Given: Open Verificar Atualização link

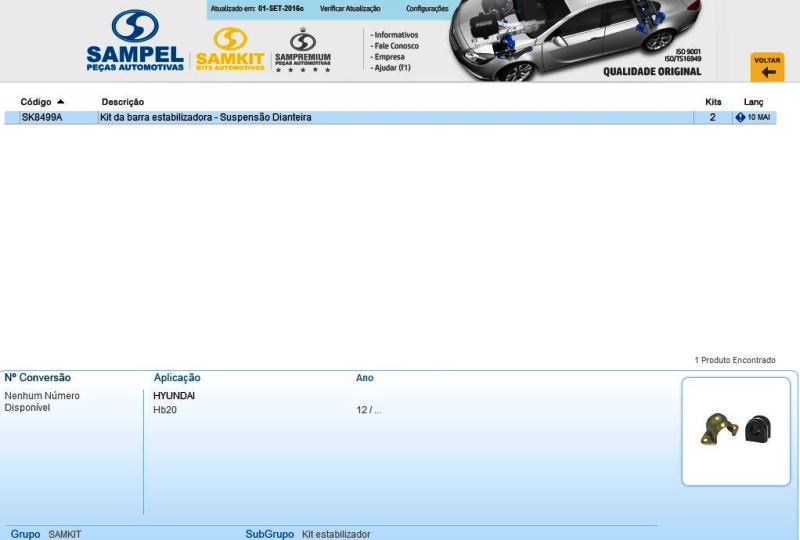Looking at the screenshot, I should tap(350, 8).
